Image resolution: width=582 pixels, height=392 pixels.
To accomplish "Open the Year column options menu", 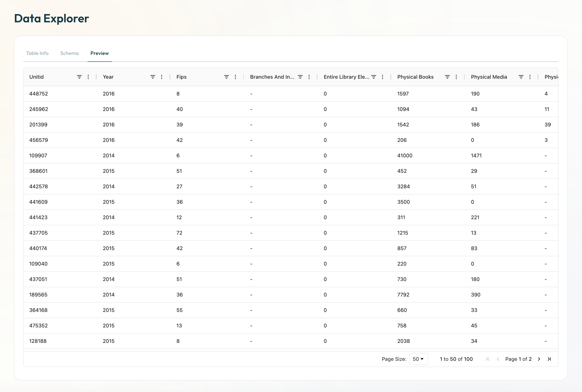I will click(x=162, y=77).
